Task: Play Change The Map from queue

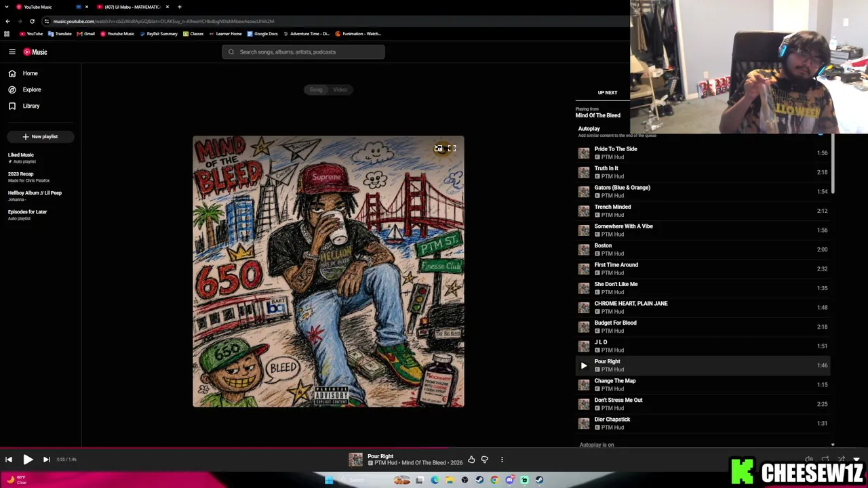Action: [703, 385]
